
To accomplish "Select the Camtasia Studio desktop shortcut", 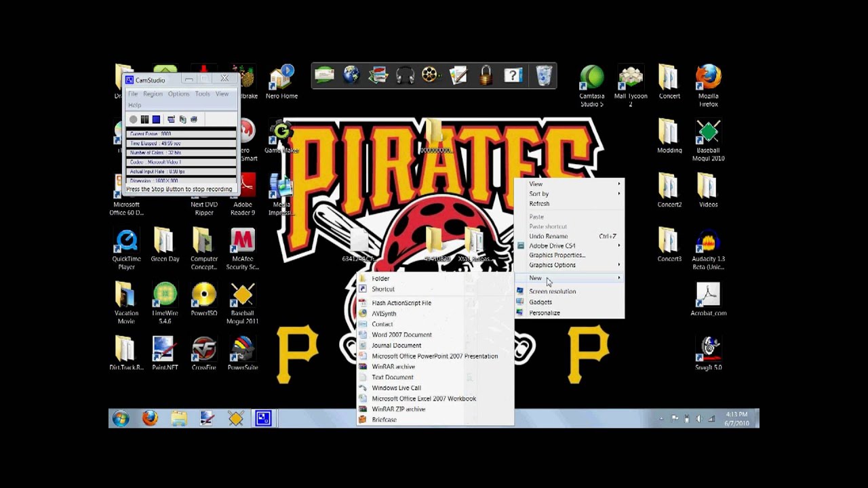I will (x=592, y=86).
